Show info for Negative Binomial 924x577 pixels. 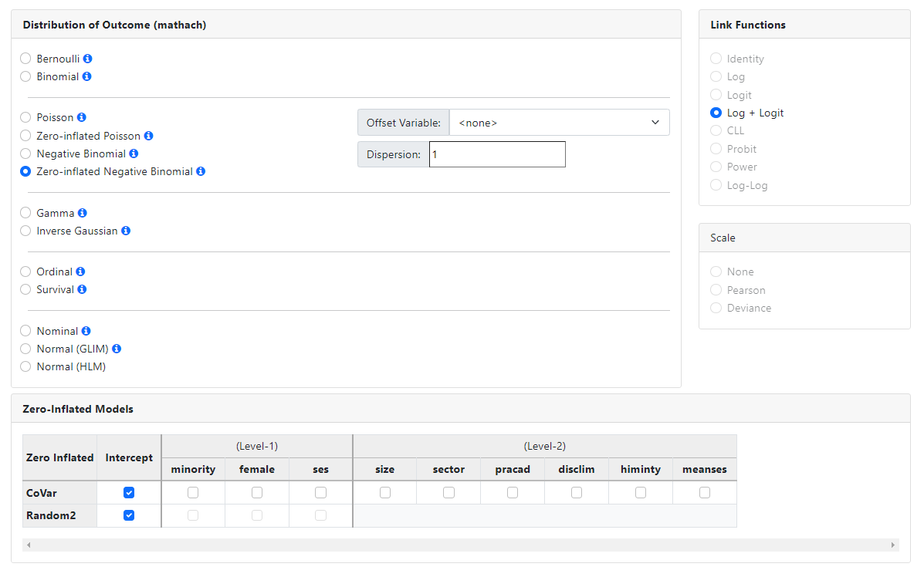click(x=134, y=154)
